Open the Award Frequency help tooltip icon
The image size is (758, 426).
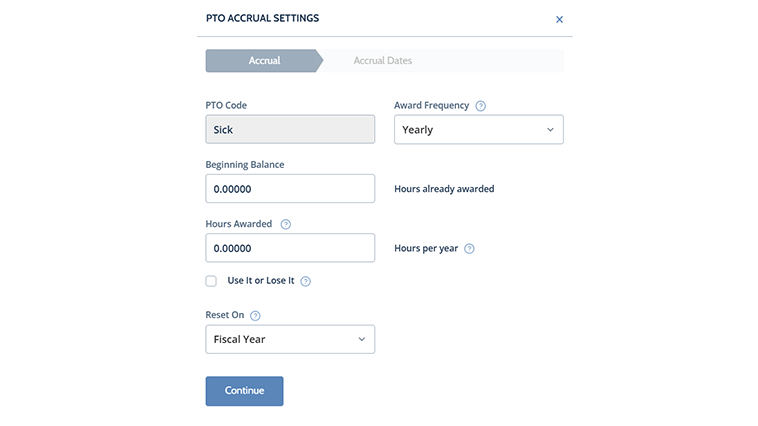coord(481,106)
